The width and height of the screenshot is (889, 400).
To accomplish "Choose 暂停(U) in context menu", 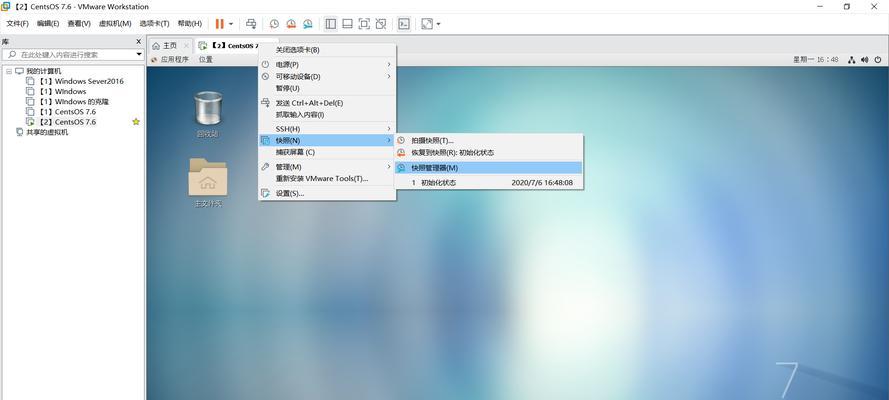I will [x=327, y=88].
